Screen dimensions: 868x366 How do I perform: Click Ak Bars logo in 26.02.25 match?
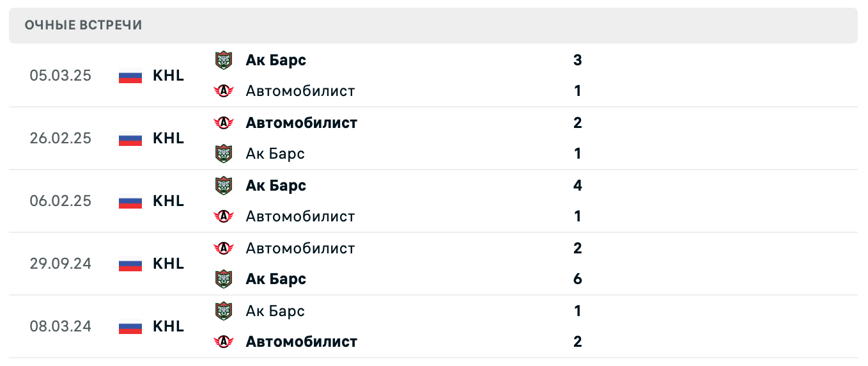tap(224, 154)
